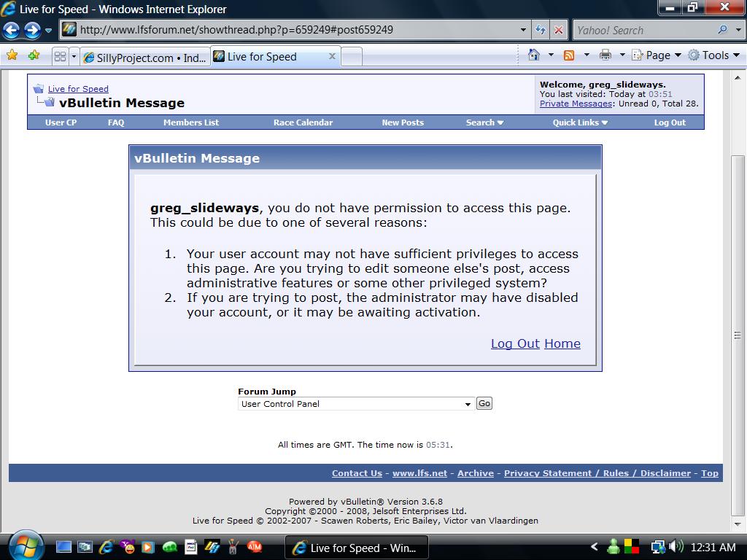The image size is (747, 560).
Task: Open the Windows Start orb
Action: (26, 545)
